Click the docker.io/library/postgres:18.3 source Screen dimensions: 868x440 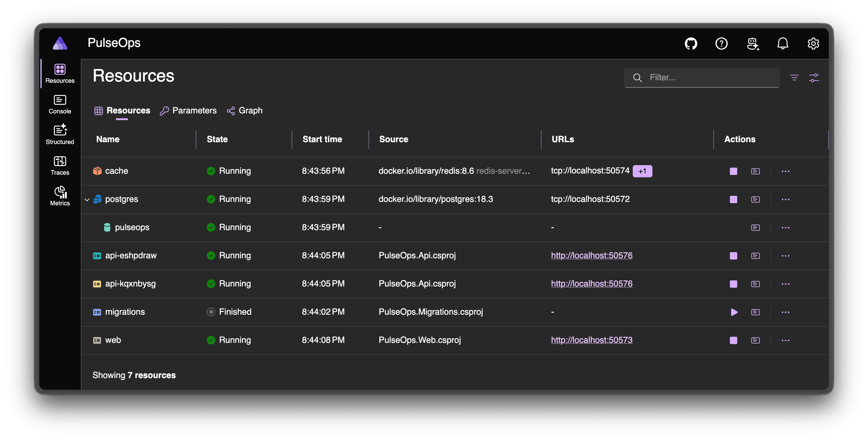(x=436, y=199)
